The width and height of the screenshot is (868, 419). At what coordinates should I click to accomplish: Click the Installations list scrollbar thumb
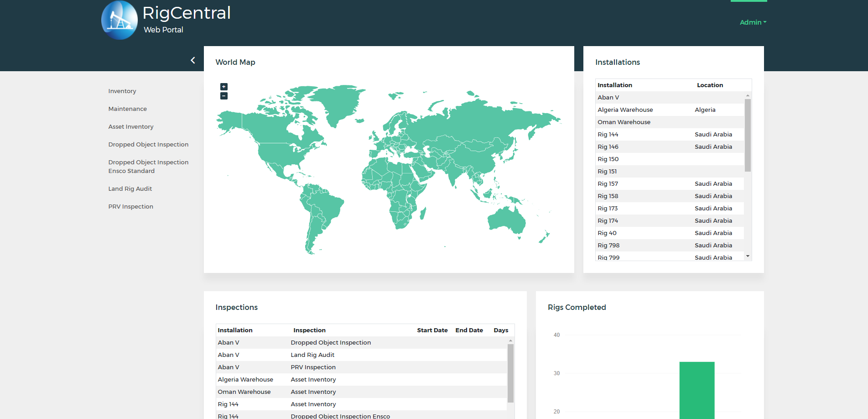[x=748, y=135]
